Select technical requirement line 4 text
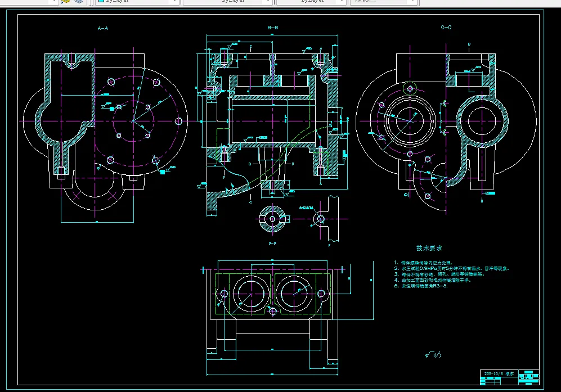The height and width of the screenshot is (392, 561). [433, 280]
